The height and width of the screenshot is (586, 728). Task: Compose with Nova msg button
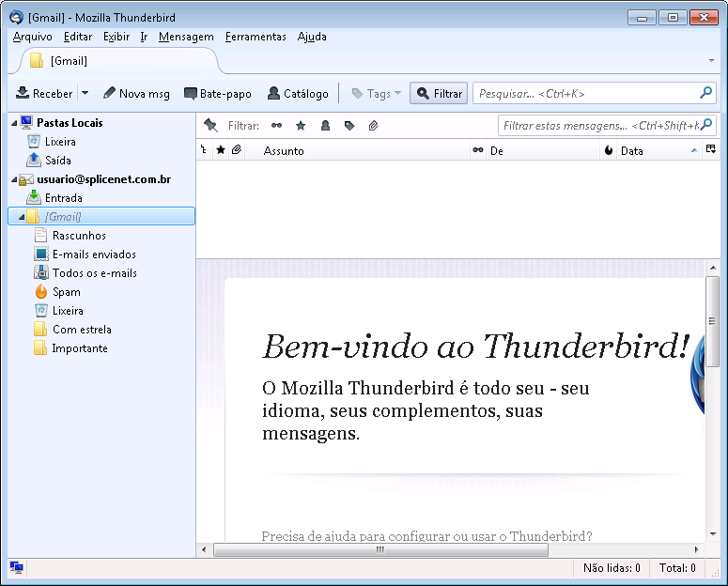pos(136,93)
